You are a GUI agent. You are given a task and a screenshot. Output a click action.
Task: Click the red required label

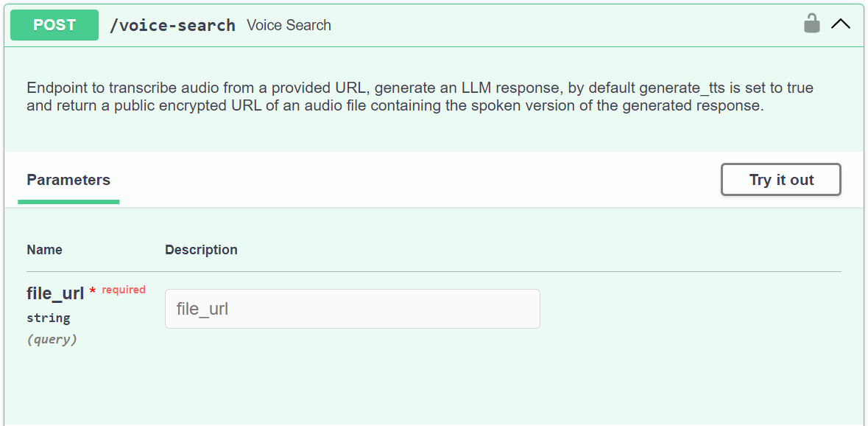(x=124, y=290)
